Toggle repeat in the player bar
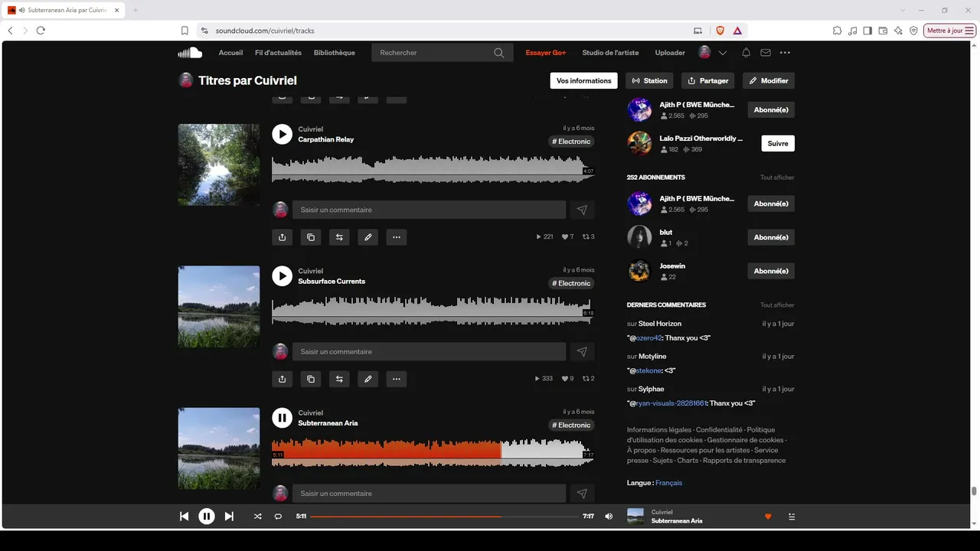 278,517
